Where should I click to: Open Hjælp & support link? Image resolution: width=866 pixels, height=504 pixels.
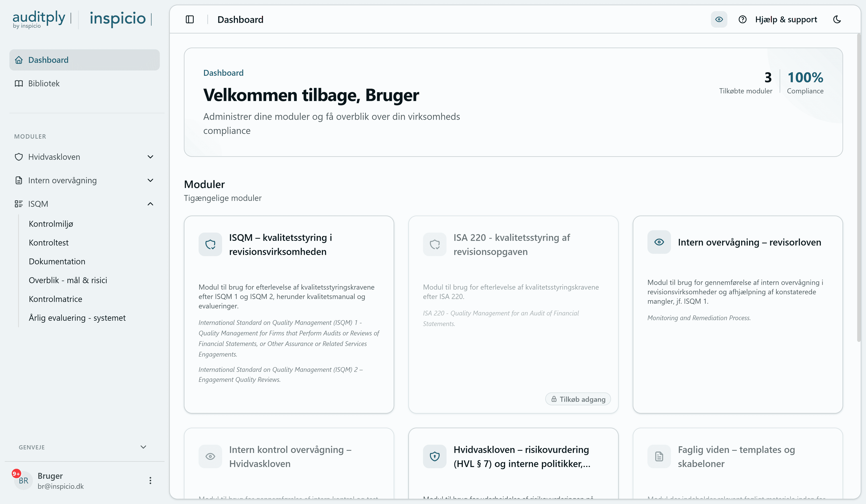[786, 20]
